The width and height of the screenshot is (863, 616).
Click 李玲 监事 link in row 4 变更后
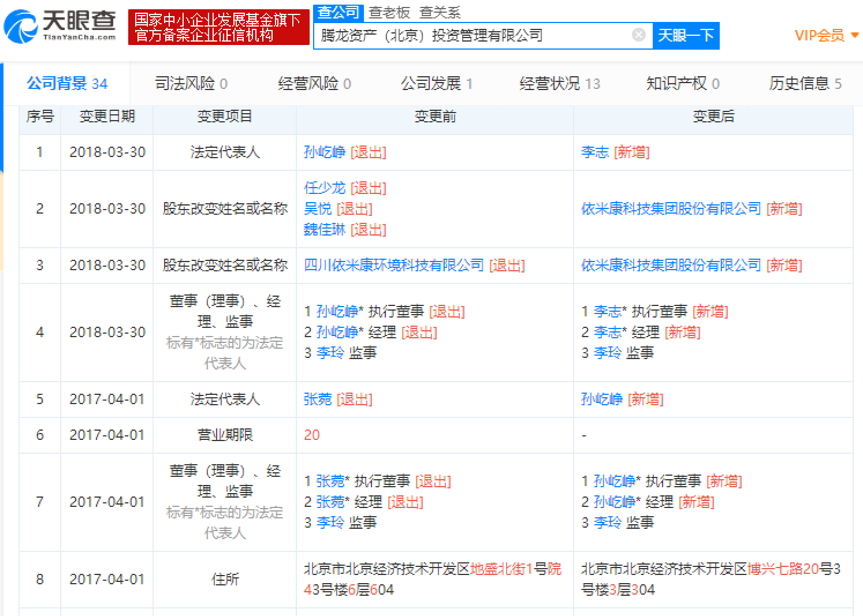(608, 353)
